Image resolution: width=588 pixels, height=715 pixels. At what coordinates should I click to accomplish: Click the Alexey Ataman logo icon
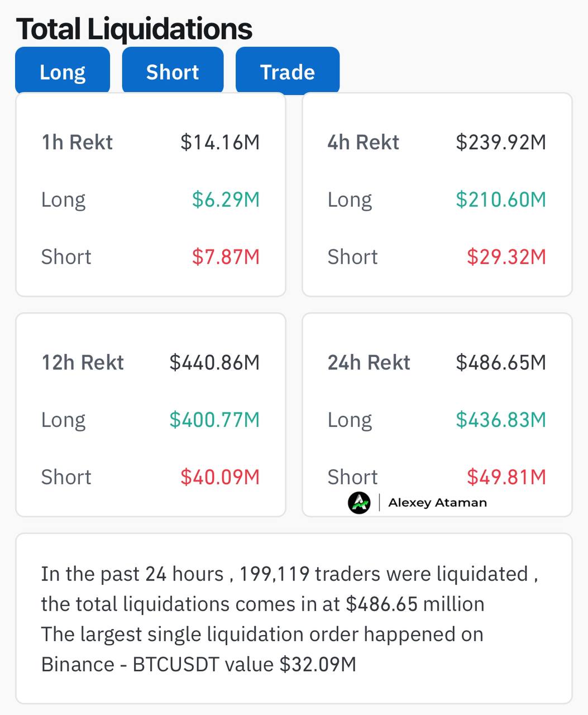coord(359,503)
